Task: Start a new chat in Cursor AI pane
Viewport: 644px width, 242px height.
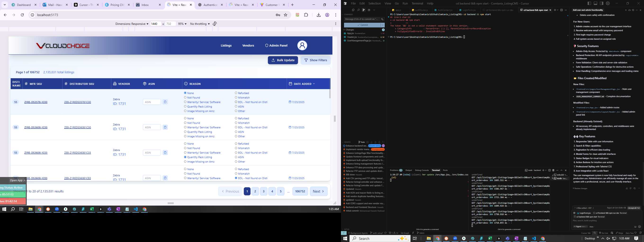Action: click(626, 10)
